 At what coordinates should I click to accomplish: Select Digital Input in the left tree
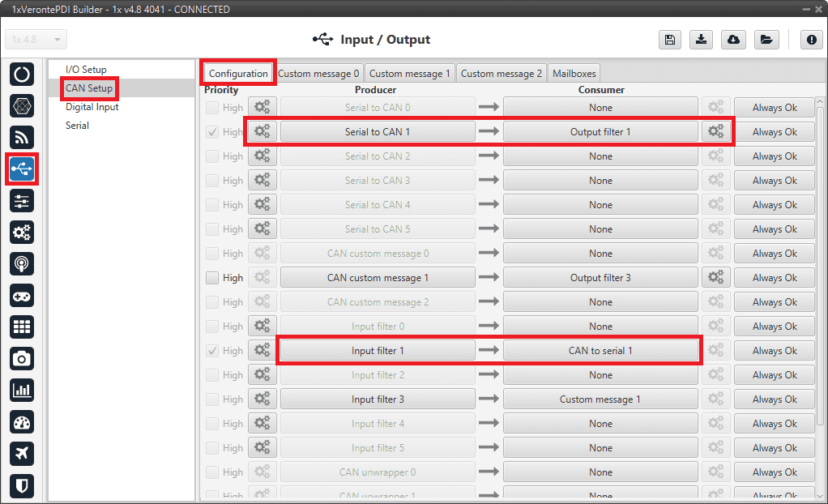click(92, 107)
